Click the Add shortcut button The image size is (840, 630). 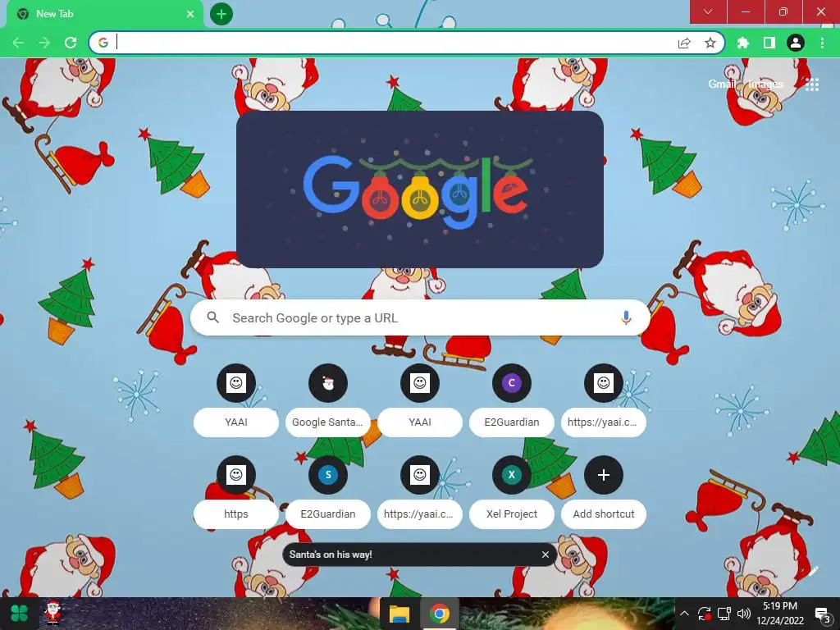604,492
